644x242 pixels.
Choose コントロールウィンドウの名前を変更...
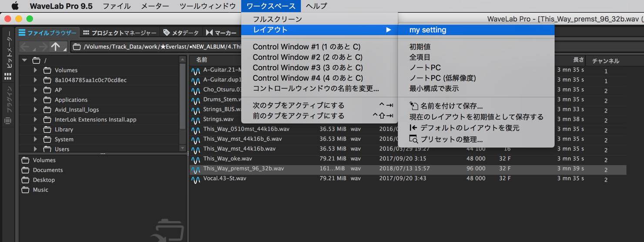[x=319, y=89]
